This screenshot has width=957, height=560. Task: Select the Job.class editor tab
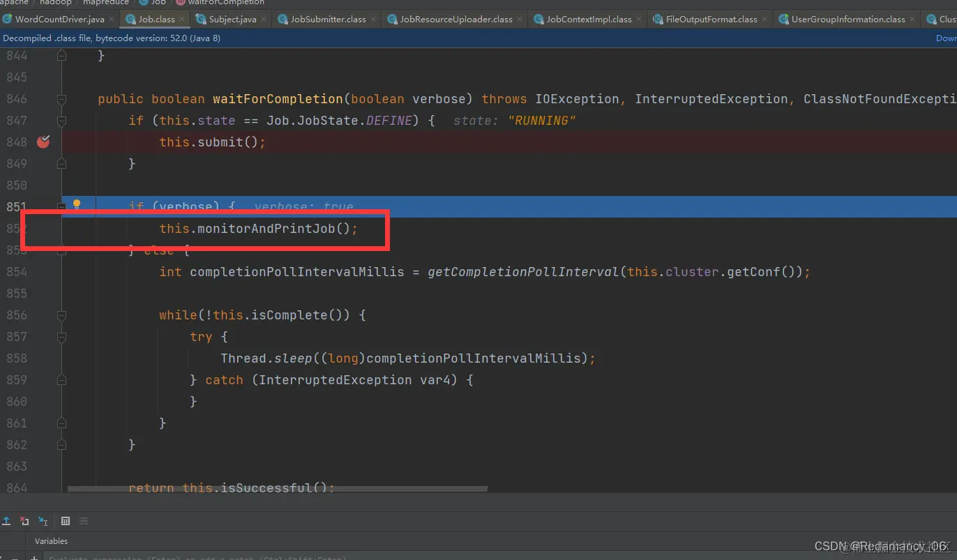pyautogui.click(x=156, y=19)
